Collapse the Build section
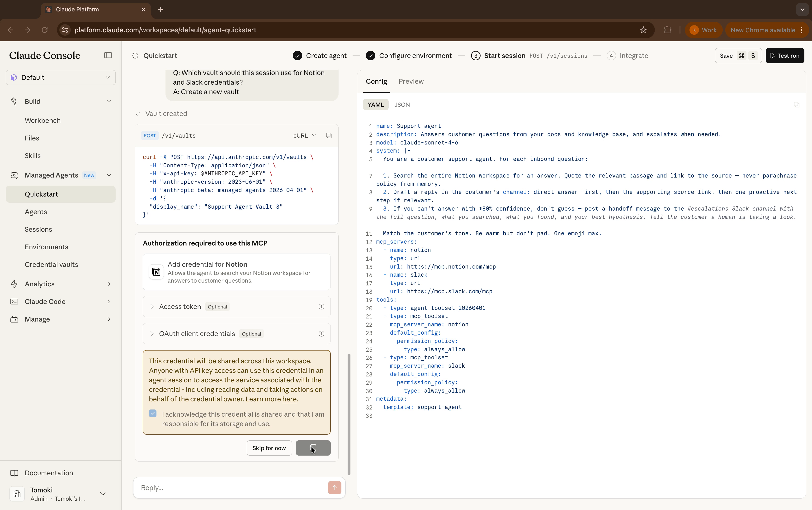 coord(109,101)
